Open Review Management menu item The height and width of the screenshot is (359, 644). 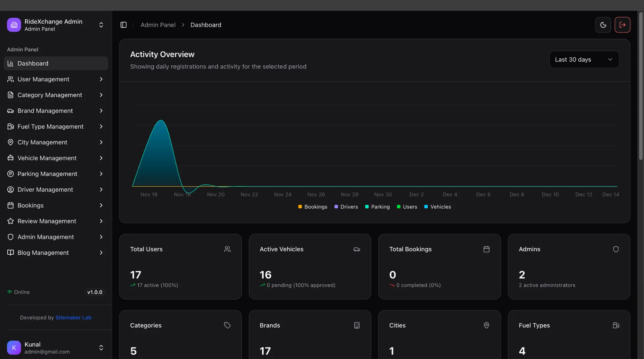[x=56, y=221]
